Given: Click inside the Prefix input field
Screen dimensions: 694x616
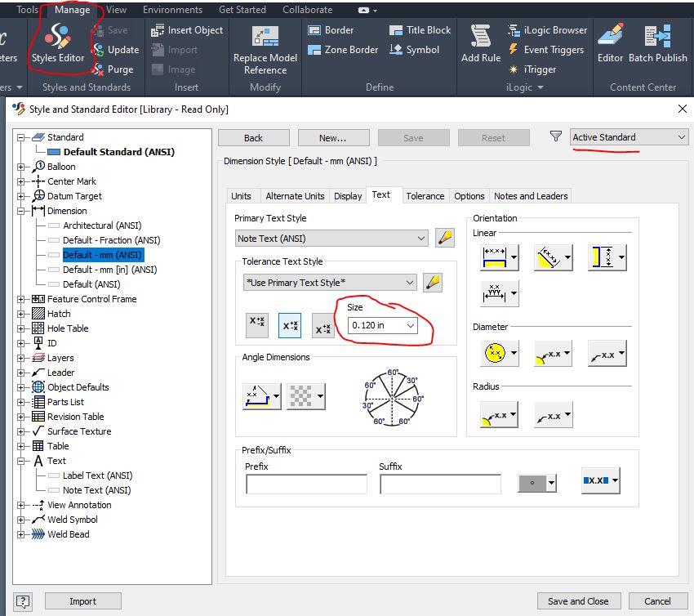Looking at the screenshot, I should 305,483.
